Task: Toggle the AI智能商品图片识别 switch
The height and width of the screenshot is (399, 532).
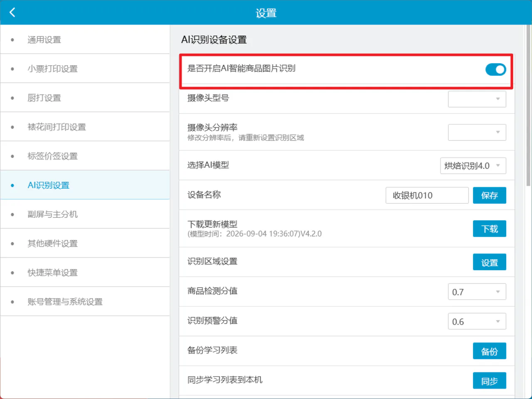Action: (495, 69)
